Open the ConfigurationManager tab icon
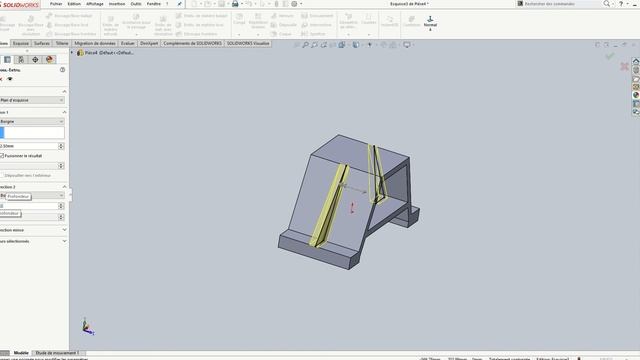This screenshot has height=360, width=640. click(x=21, y=60)
